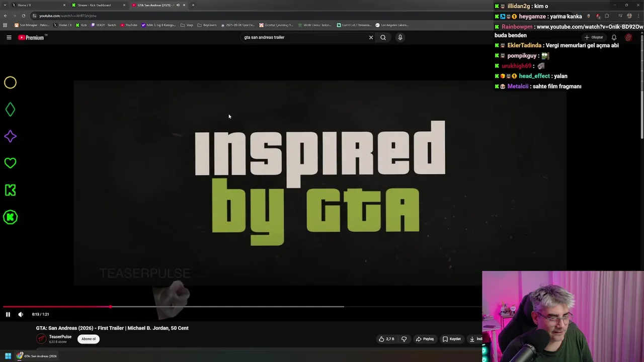This screenshot has width=644, height=362.
Task: Subscribe with the Abone ol button
Action: click(89, 339)
